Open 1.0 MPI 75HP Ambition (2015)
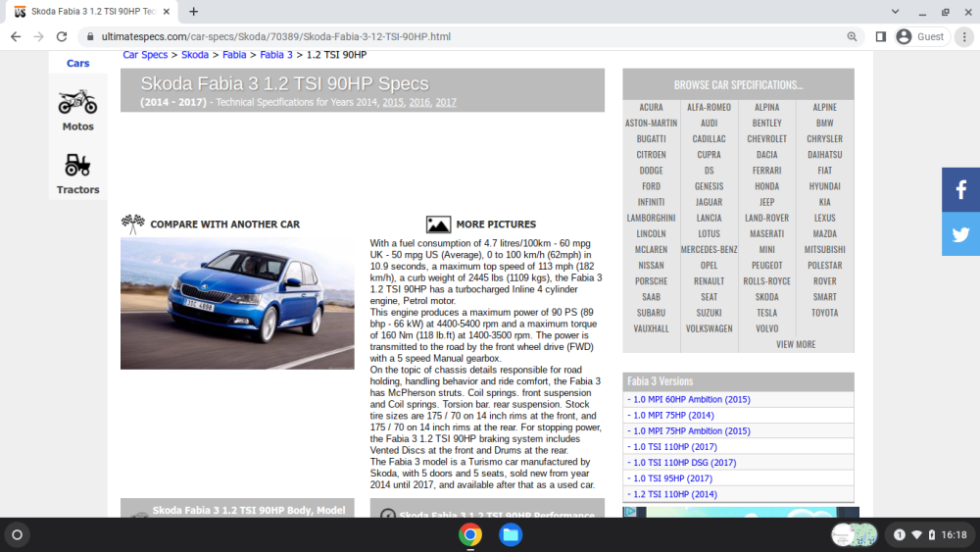 pos(689,431)
